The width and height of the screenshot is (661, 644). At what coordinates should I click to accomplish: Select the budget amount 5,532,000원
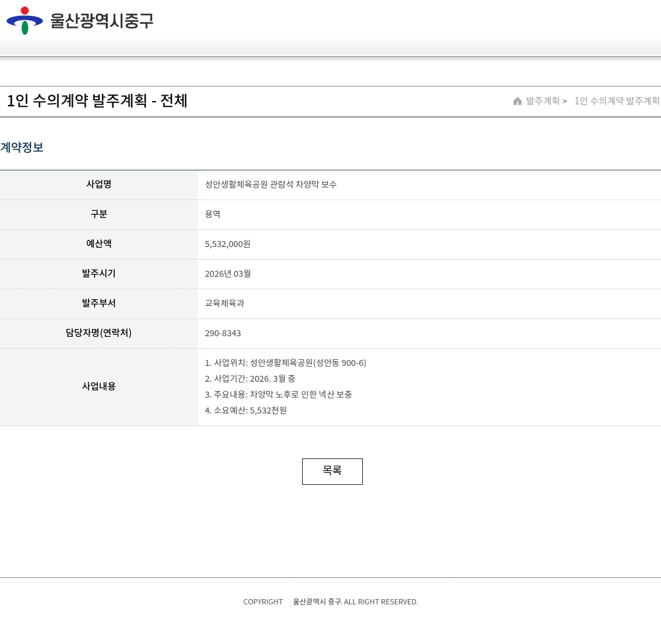click(x=227, y=244)
